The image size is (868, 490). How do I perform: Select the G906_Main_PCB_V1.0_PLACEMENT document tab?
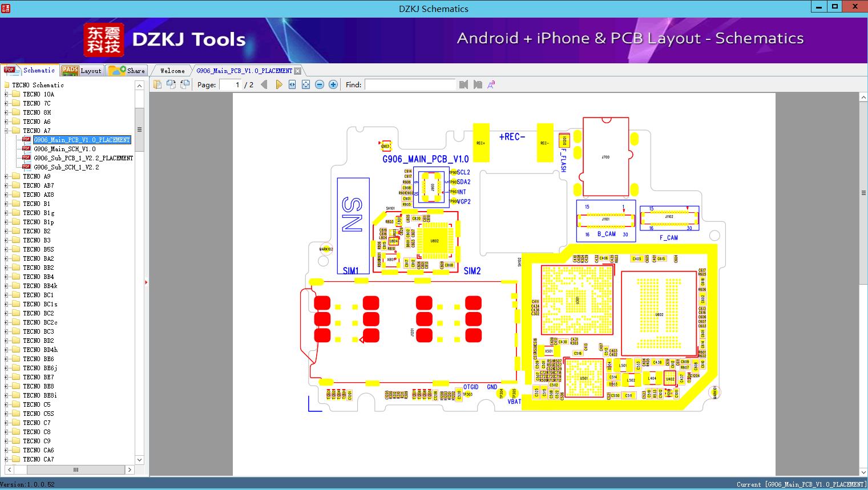[x=244, y=71]
